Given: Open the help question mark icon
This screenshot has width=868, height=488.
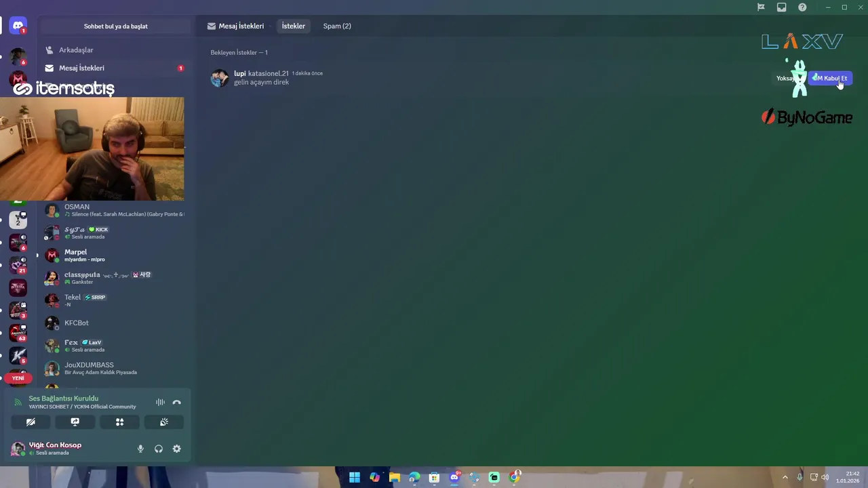Looking at the screenshot, I should [x=802, y=7].
